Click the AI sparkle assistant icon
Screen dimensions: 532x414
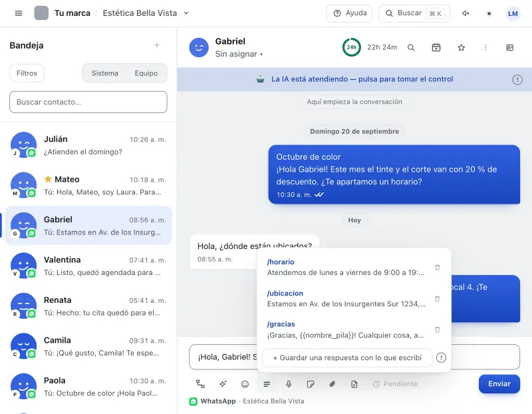(x=223, y=384)
